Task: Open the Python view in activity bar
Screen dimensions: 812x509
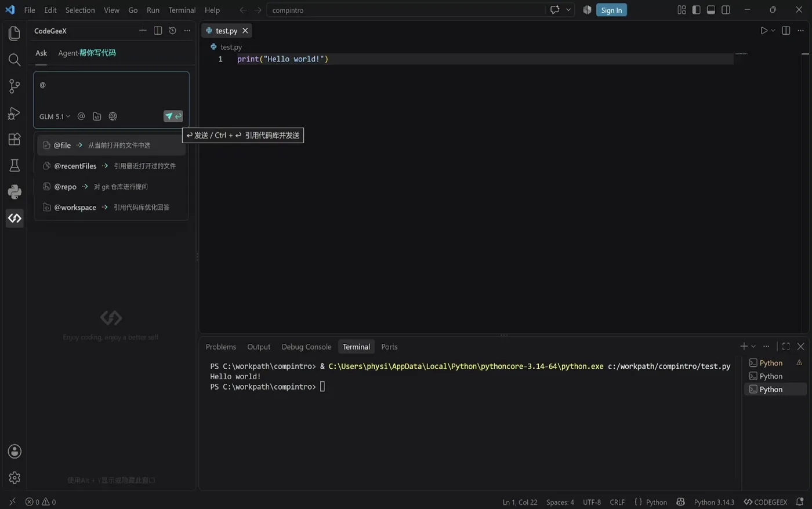Action: (x=14, y=192)
